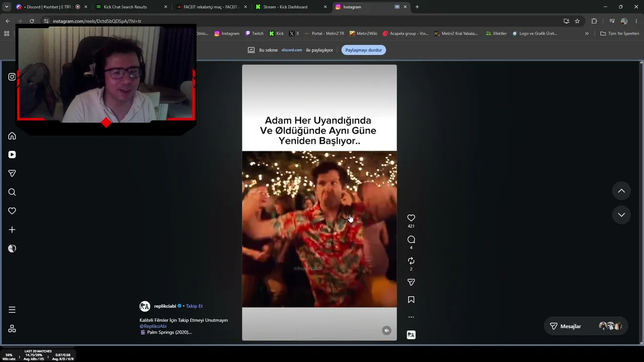Click the discord.com link in sharing bar
644x362 pixels.
[x=292, y=50]
